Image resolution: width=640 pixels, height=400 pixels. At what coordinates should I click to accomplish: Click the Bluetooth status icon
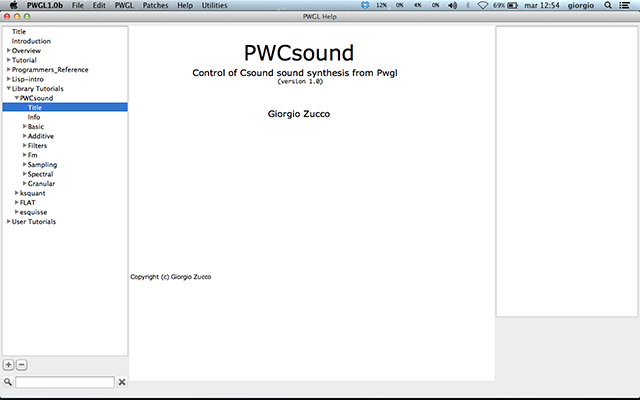(468, 5)
